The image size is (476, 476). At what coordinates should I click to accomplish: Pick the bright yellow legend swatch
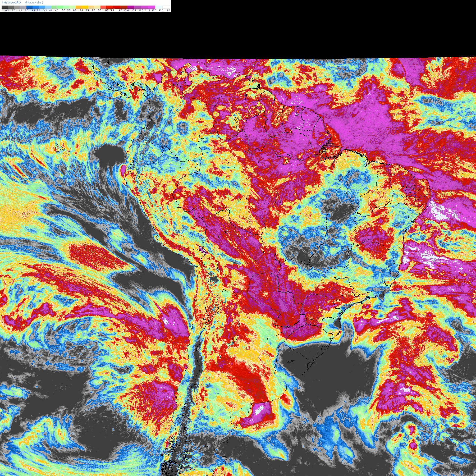click(x=85, y=7)
